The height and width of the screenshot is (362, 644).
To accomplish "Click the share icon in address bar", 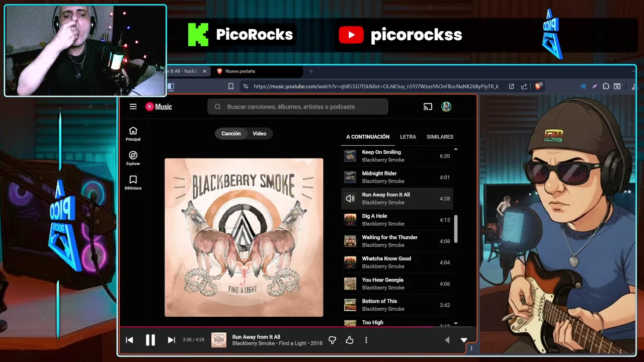I will (x=524, y=86).
